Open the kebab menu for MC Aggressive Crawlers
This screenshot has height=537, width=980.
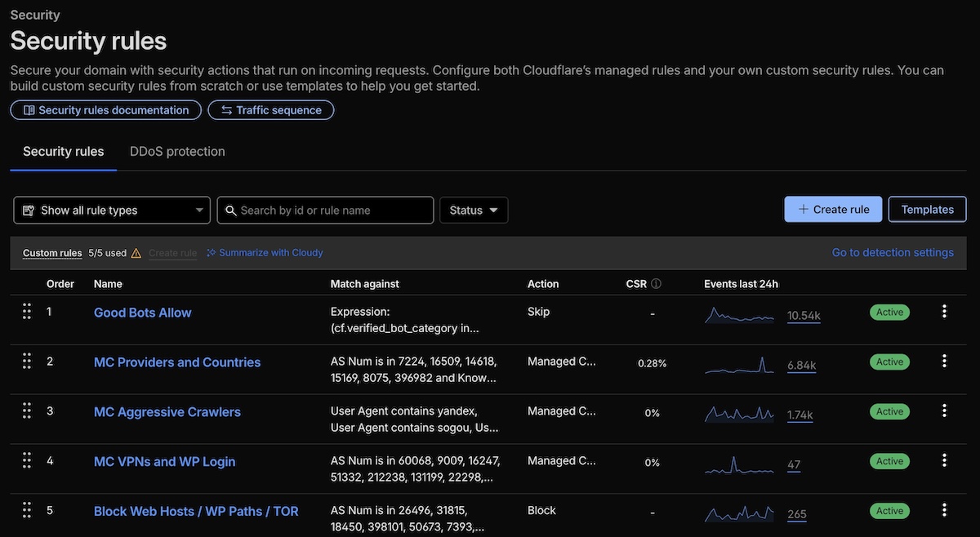[944, 411]
